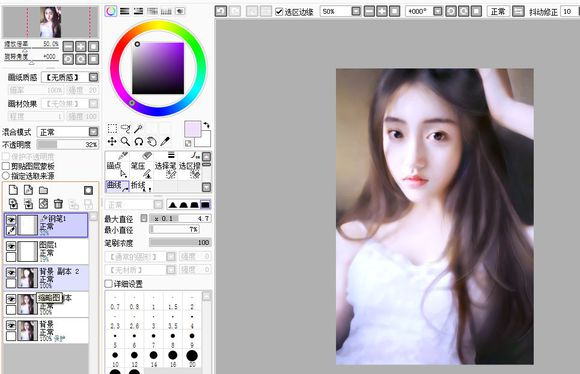Merge layer down icon in layer panel
This screenshot has width=580, height=374.
(x=28, y=203)
